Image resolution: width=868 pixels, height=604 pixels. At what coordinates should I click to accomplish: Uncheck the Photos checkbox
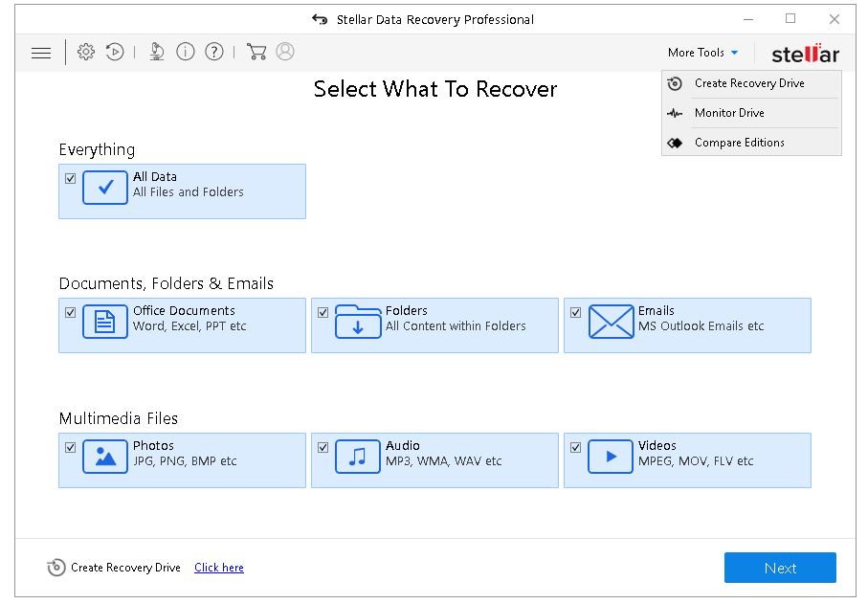pos(70,447)
